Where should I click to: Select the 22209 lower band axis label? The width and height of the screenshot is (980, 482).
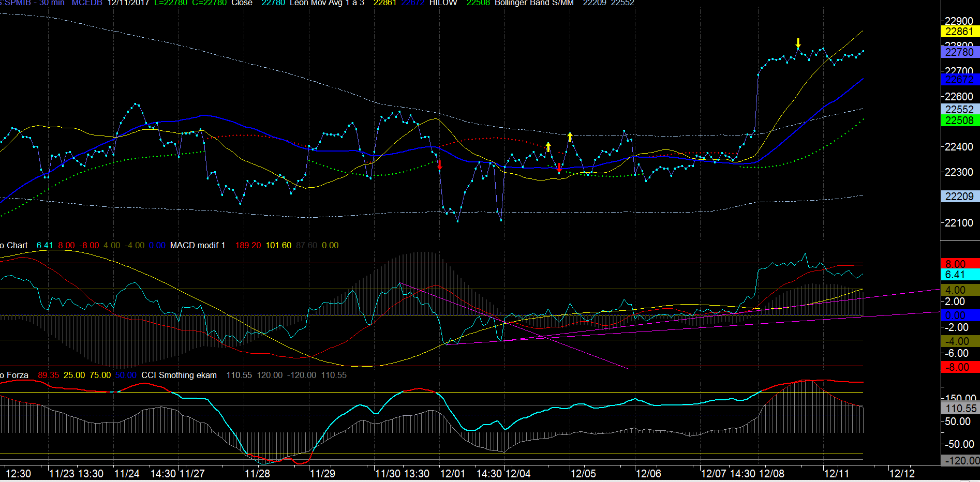[959, 196]
